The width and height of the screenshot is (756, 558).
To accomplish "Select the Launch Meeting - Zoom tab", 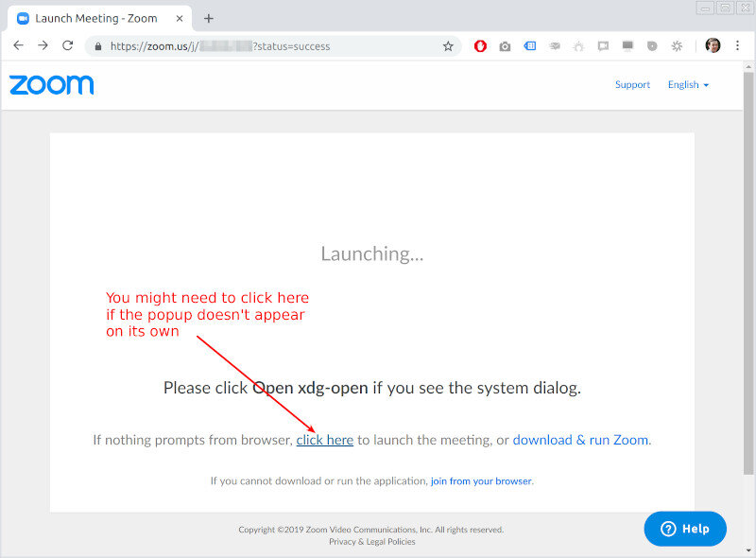I will pyautogui.click(x=99, y=18).
